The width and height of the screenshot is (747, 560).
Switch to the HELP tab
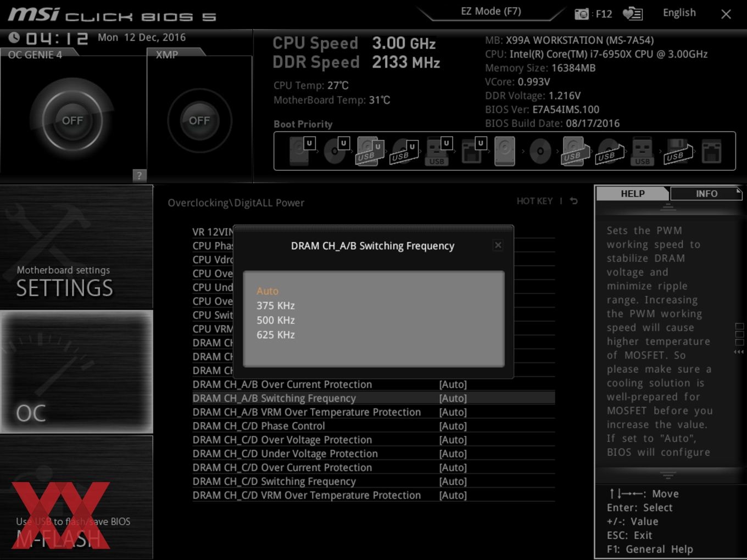[x=633, y=194]
